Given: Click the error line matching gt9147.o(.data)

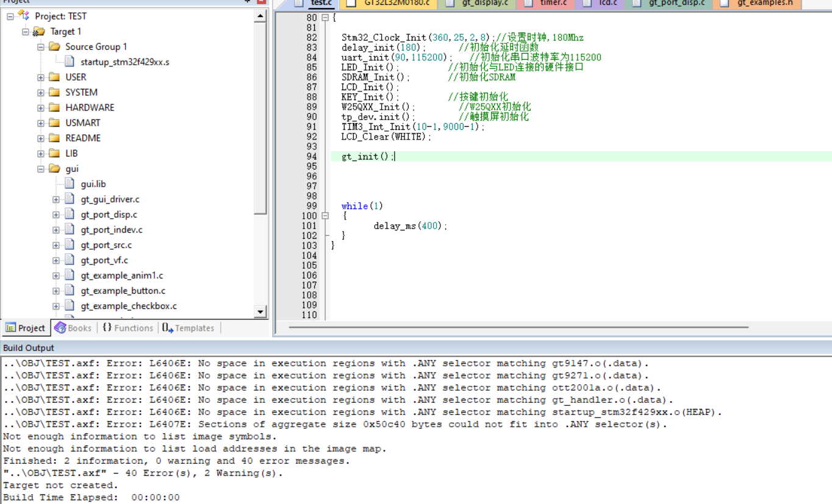Looking at the screenshot, I should point(326,363).
